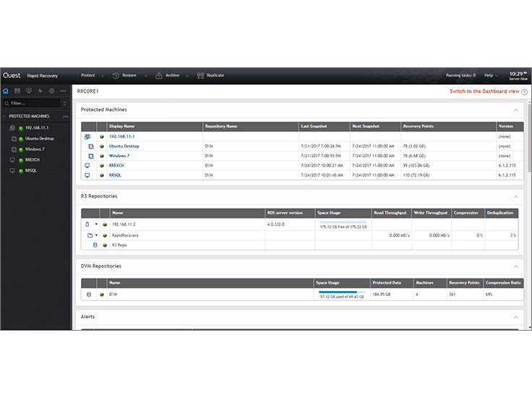
Task: Click the green status indicator in RREXCH table row
Action: [102, 166]
